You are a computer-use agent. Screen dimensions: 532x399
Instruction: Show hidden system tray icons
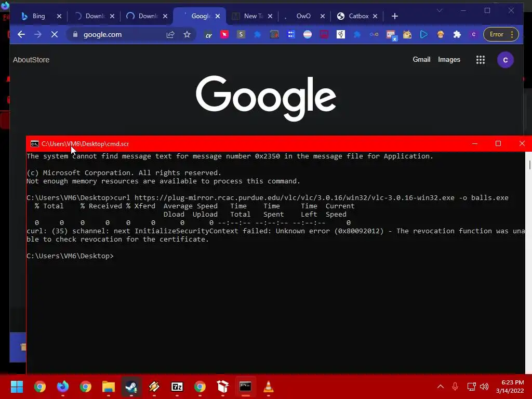pos(441,387)
